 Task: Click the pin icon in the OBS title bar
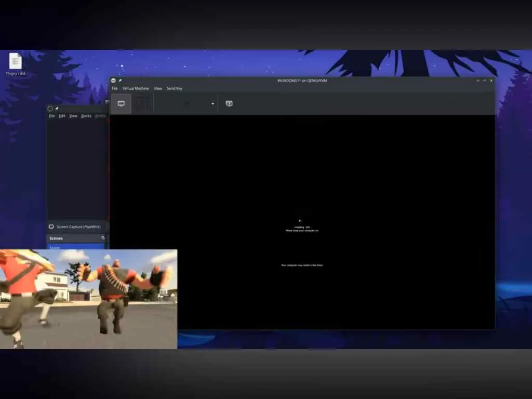pyautogui.click(x=57, y=109)
